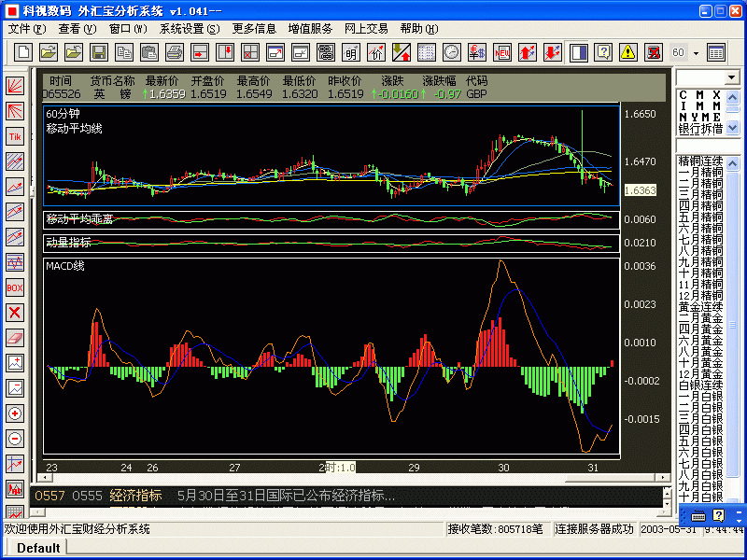This screenshot has height=560, width=747.
Task: Select 白银连续 in the contract list
Action: (x=700, y=385)
